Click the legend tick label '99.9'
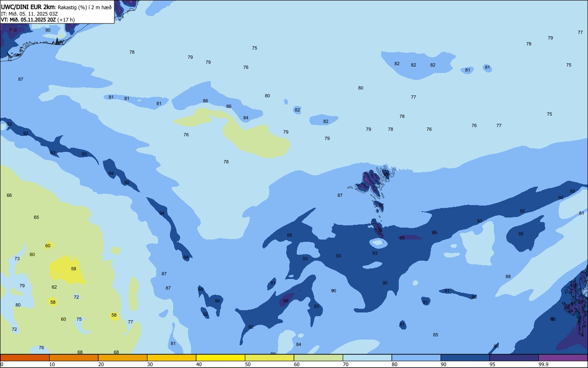The image size is (588, 368). click(543, 364)
